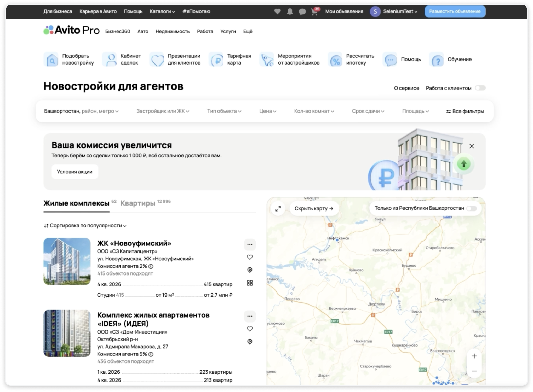Expand map to fullscreen

click(x=278, y=208)
